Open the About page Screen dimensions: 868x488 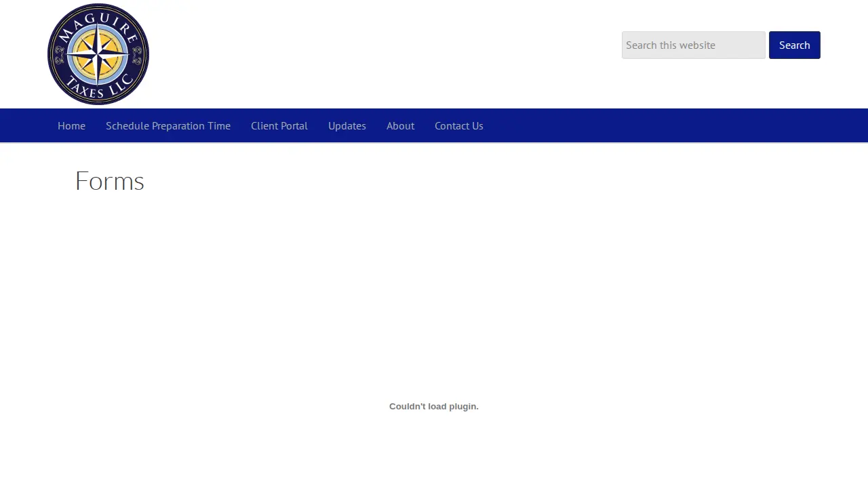pos(400,125)
